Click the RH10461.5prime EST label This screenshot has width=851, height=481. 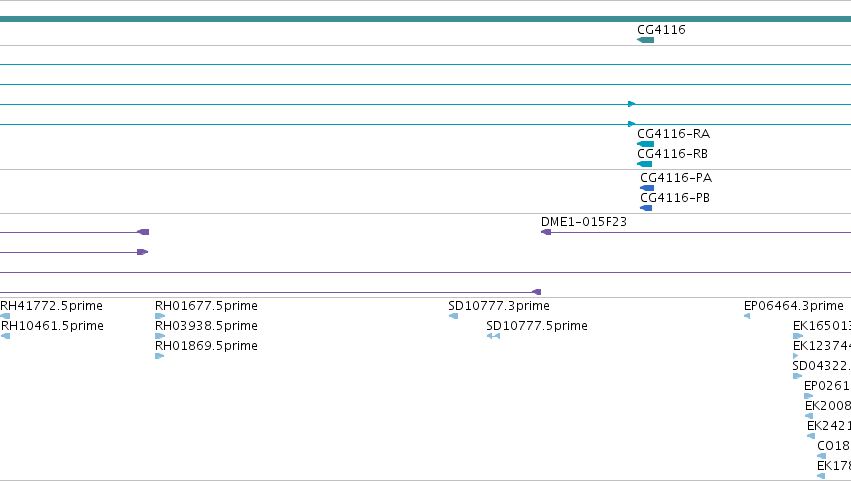point(52,326)
